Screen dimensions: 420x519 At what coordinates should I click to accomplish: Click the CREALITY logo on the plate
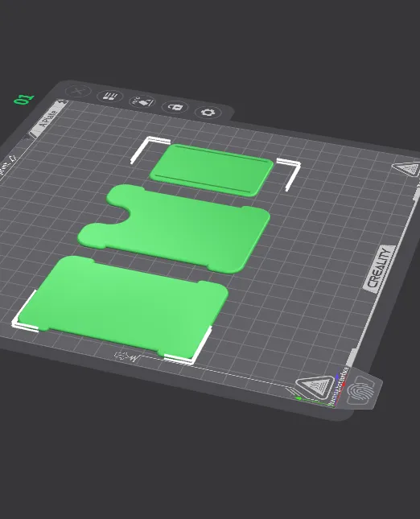379,269
